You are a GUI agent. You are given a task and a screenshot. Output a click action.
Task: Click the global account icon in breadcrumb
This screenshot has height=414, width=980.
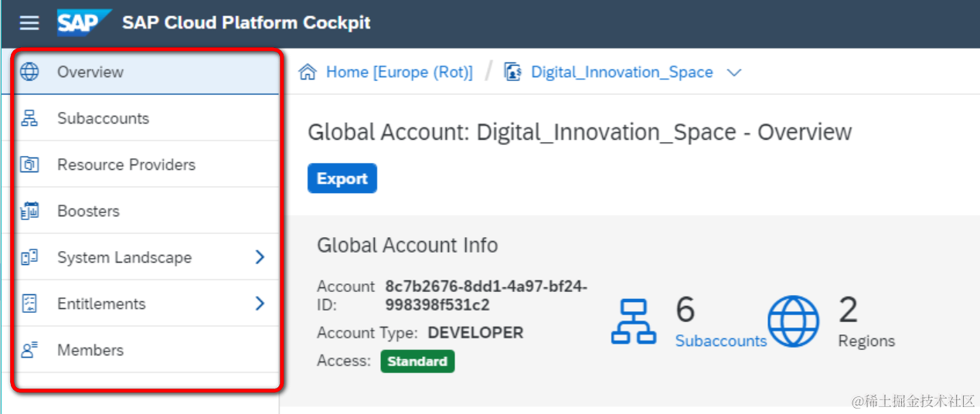coord(512,73)
